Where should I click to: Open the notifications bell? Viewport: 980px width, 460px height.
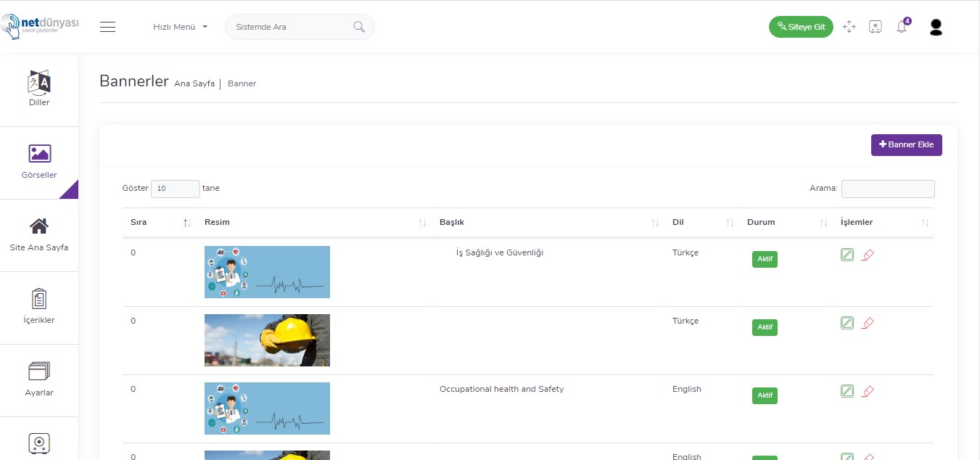click(x=902, y=27)
